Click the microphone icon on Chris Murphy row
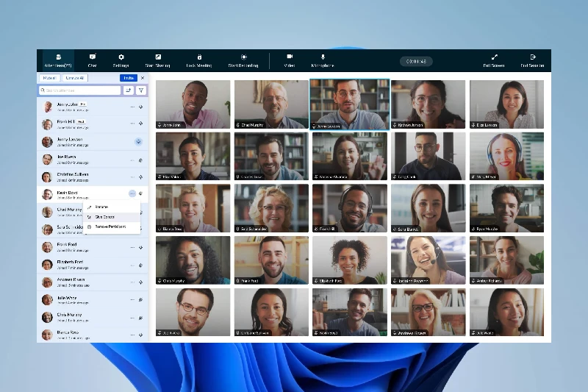Viewport: 588px width, 392px height. pyautogui.click(x=141, y=318)
